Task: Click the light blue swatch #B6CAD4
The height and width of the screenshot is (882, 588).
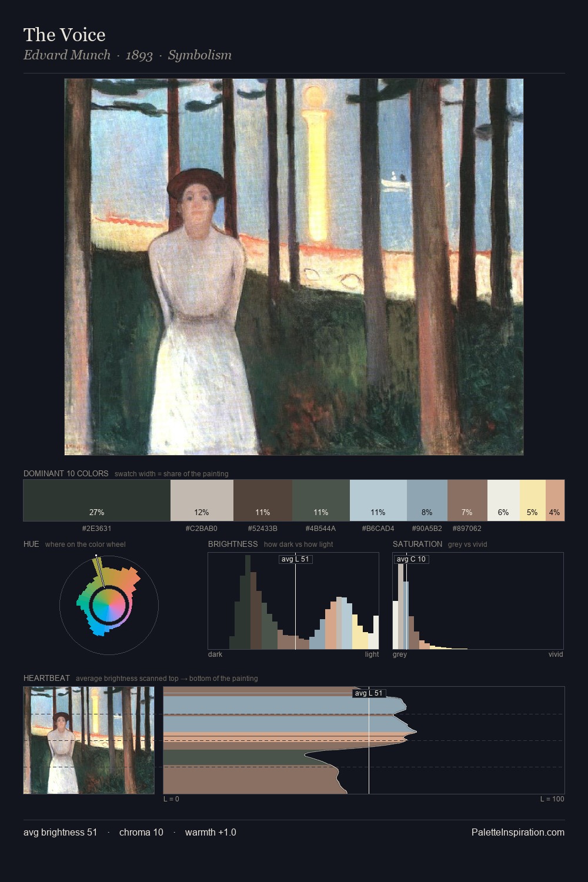Action: coord(378,500)
